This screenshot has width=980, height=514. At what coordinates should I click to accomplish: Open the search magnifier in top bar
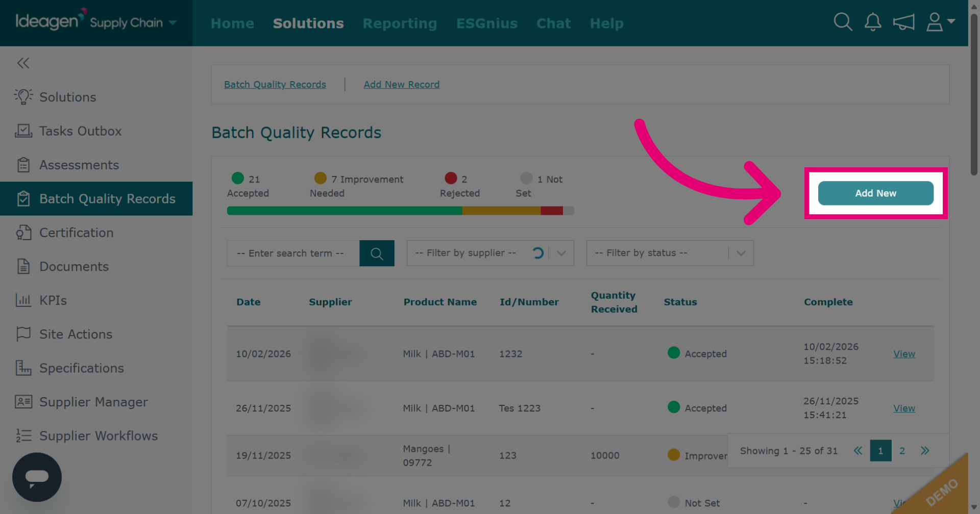click(843, 22)
